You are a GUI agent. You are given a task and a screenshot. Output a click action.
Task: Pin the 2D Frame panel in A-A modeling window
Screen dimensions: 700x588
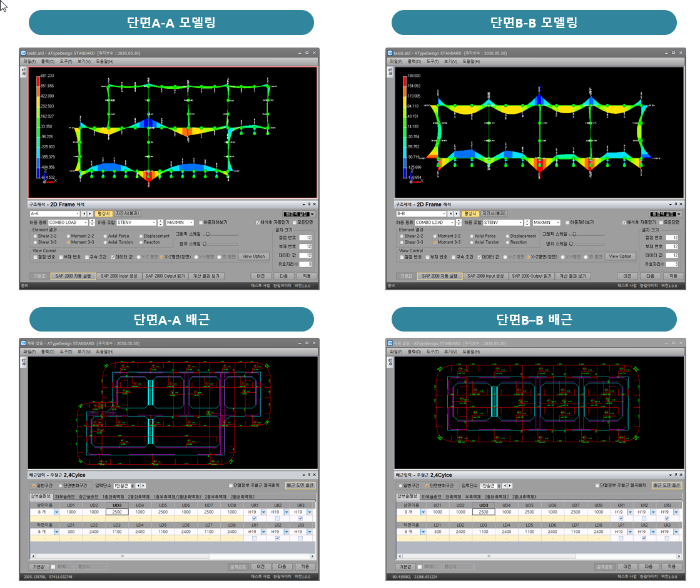click(310, 205)
